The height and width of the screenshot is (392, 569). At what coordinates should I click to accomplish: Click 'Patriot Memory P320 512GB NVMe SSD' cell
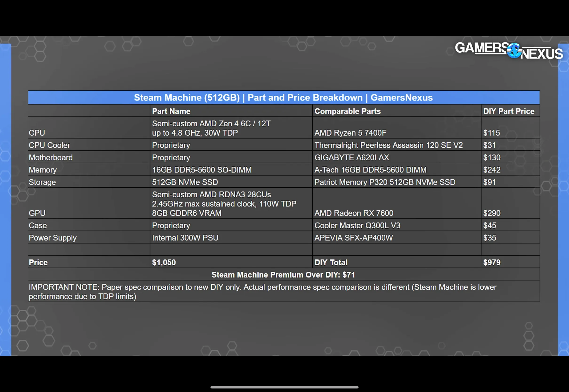click(385, 182)
